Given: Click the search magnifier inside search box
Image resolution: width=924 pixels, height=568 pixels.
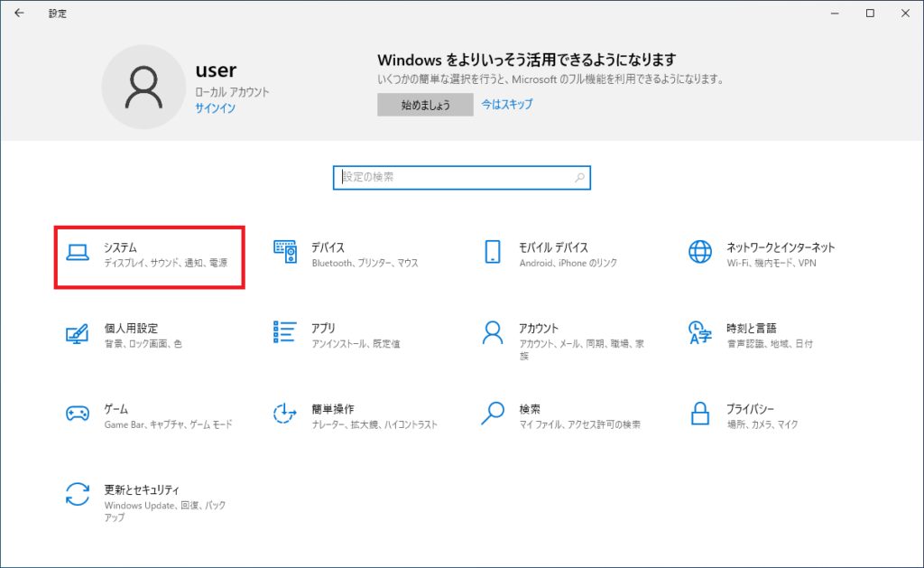Looking at the screenshot, I should 579,178.
